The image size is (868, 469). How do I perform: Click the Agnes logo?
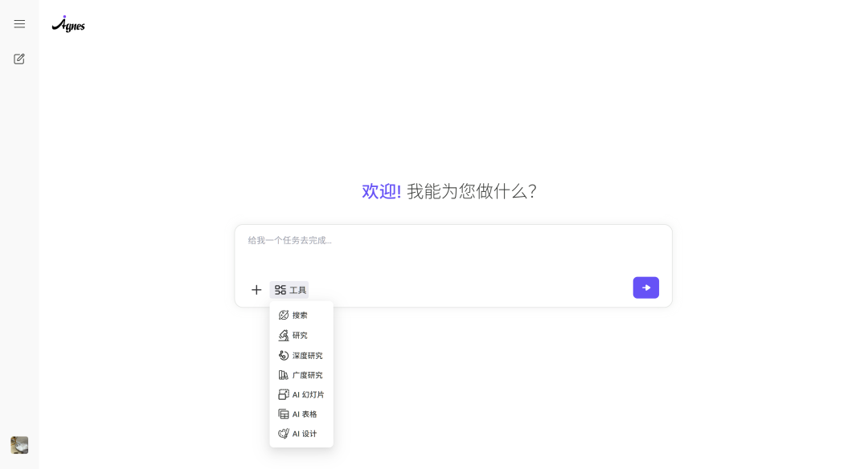68,24
